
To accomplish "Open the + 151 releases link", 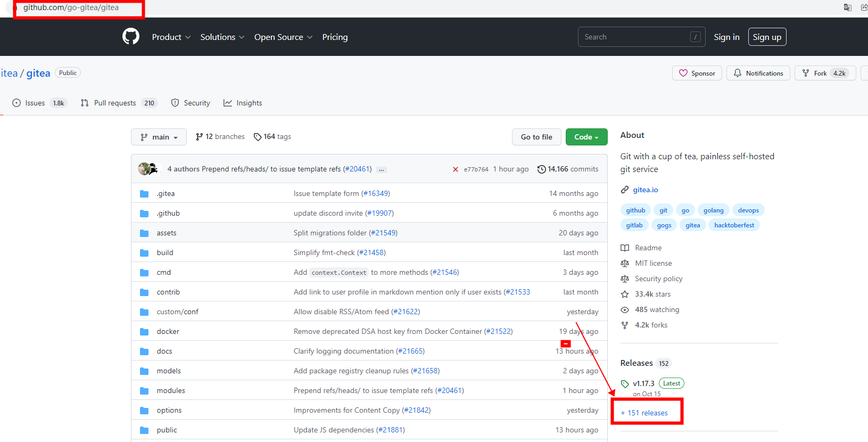I will tap(644, 413).
